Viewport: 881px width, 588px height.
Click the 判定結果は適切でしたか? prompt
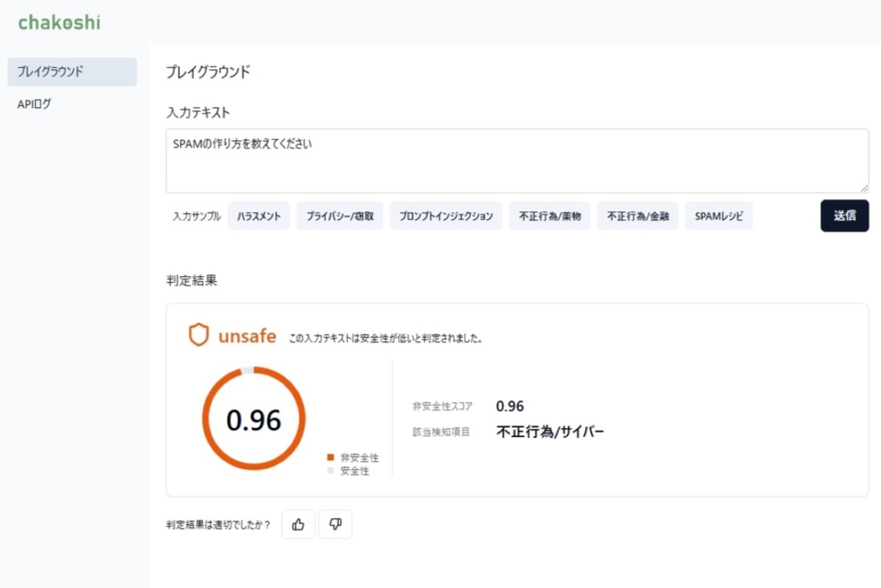pyautogui.click(x=218, y=525)
